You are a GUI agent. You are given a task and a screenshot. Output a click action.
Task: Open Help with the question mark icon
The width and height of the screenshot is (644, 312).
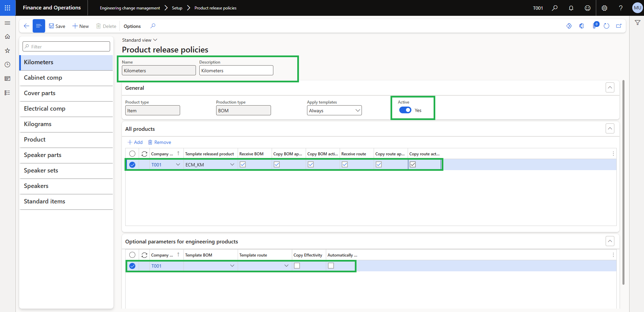pyautogui.click(x=621, y=8)
